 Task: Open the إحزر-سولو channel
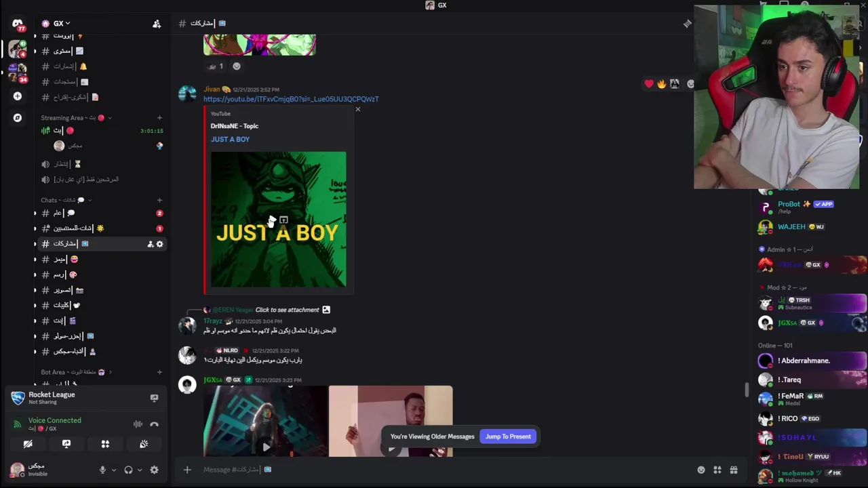[x=100, y=336]
